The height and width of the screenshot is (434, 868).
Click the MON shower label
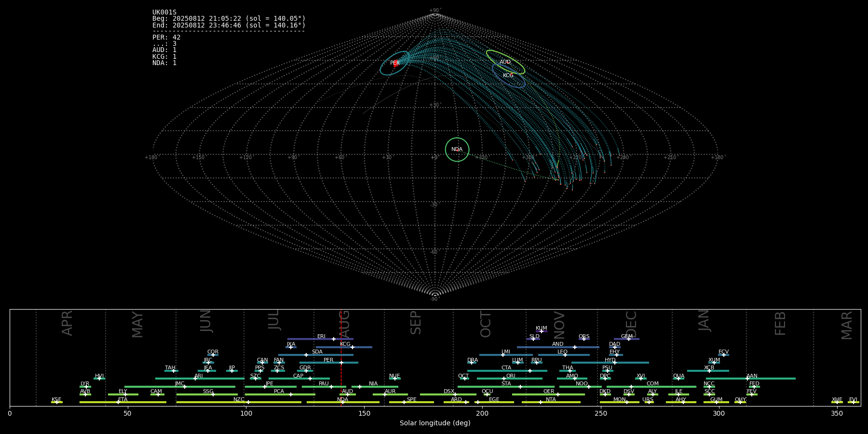click(620, 400)
